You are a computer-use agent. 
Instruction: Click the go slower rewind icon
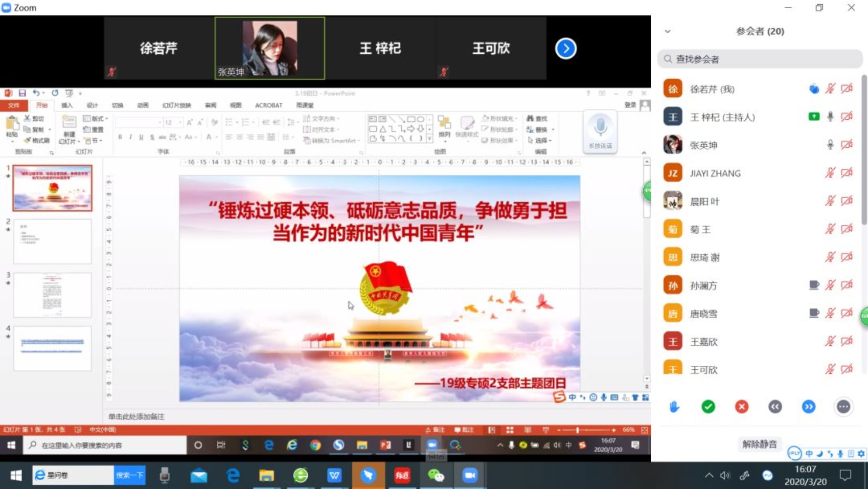775,407
